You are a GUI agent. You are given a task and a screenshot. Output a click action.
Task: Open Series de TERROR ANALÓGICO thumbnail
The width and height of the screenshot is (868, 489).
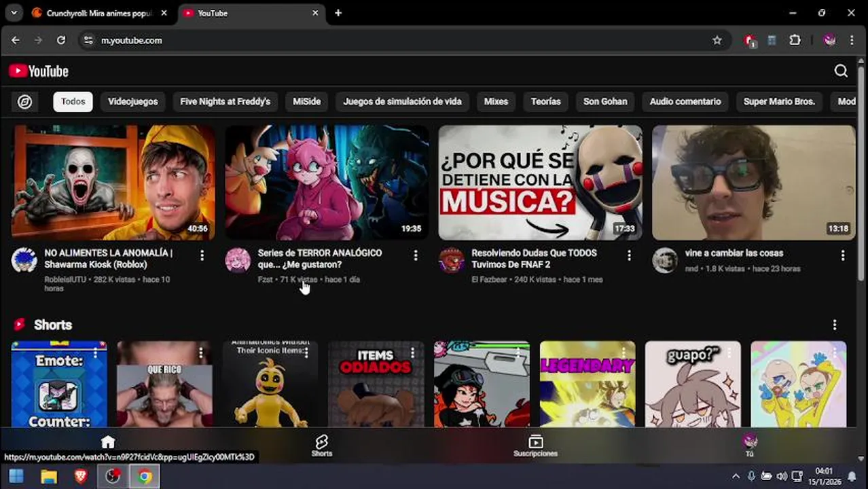pos(327,182)
